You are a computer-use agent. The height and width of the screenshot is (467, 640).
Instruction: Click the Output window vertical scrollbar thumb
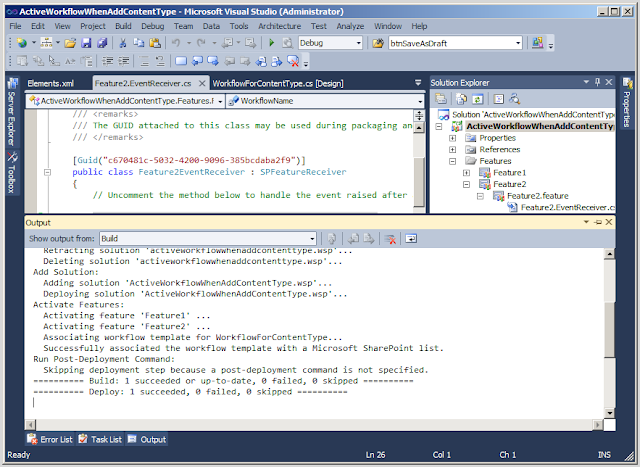[x=609, y=329]
